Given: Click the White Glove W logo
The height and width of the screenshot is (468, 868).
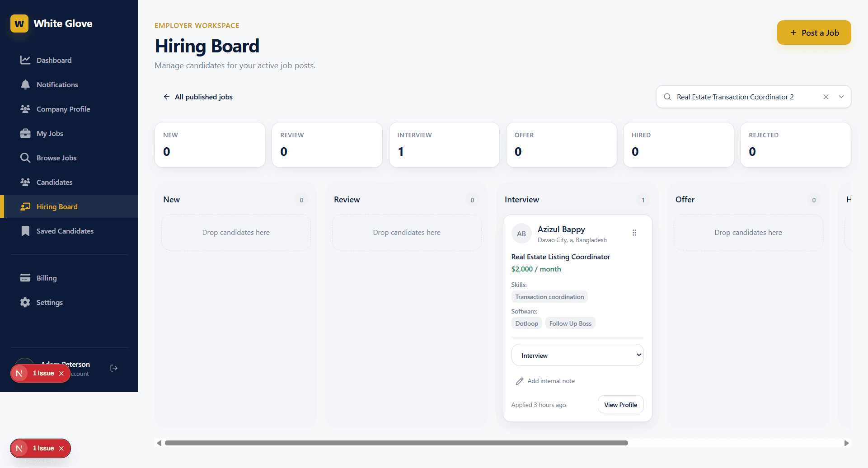Looking at the screenshot, I should (x=19, y=23).
